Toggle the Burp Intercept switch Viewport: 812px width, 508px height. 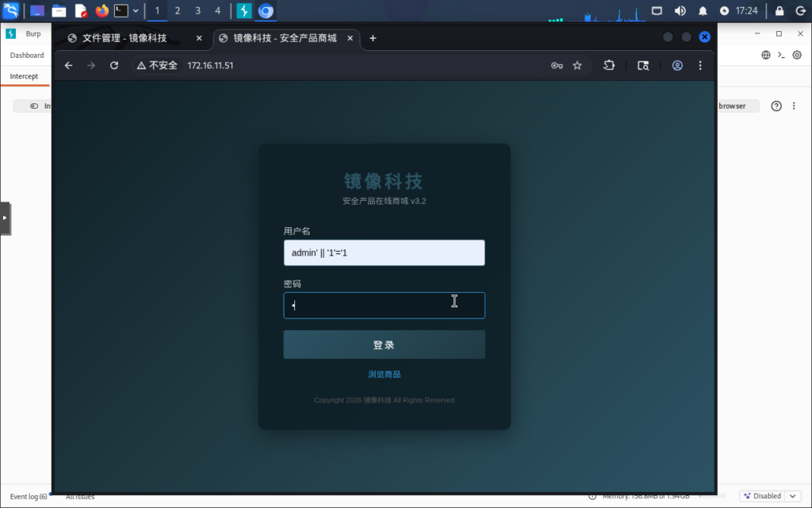coord(34,106)
